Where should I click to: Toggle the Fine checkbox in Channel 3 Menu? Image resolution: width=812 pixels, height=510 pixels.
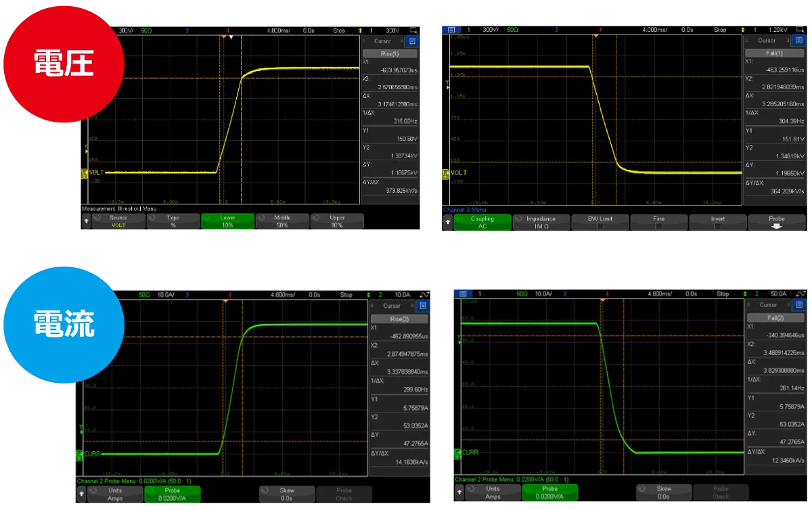pos(658,227)
